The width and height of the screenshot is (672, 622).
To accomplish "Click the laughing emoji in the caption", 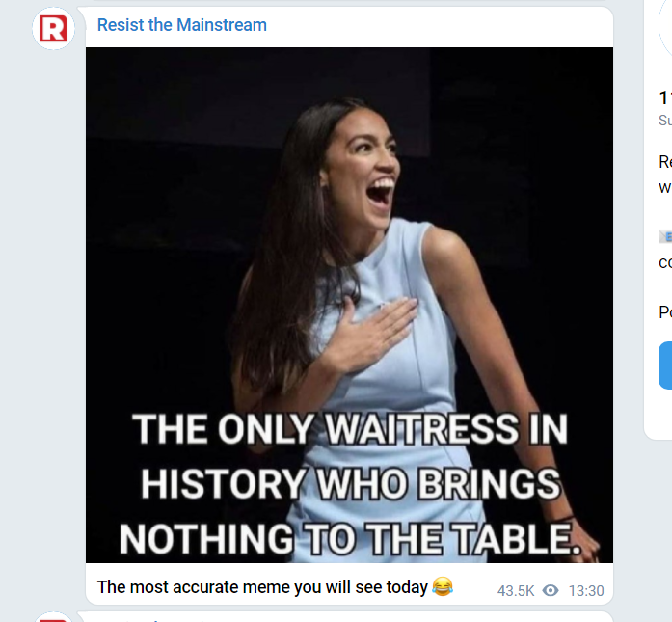I will click(443, 586).
